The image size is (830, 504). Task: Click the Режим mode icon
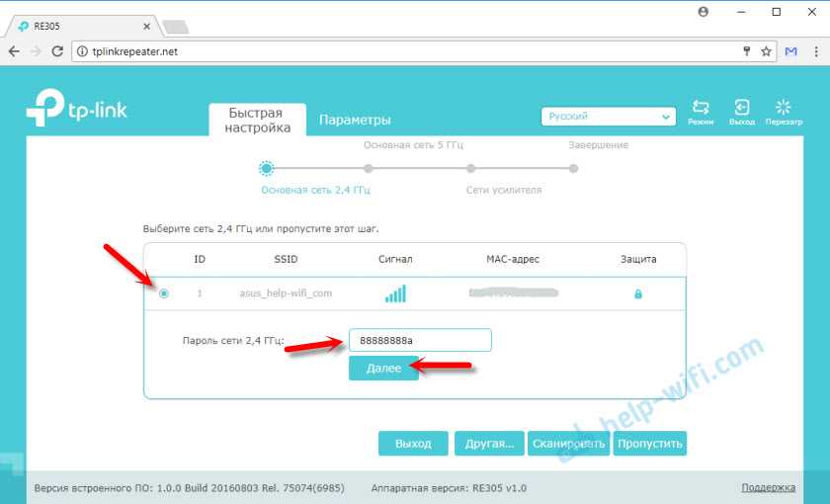701,109
